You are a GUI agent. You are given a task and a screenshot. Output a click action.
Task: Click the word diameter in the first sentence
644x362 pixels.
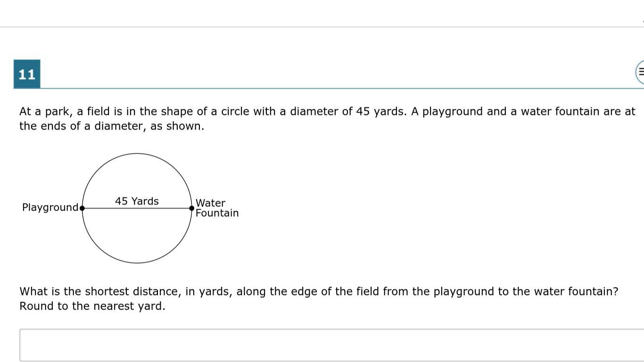click(x=311, y=112)
